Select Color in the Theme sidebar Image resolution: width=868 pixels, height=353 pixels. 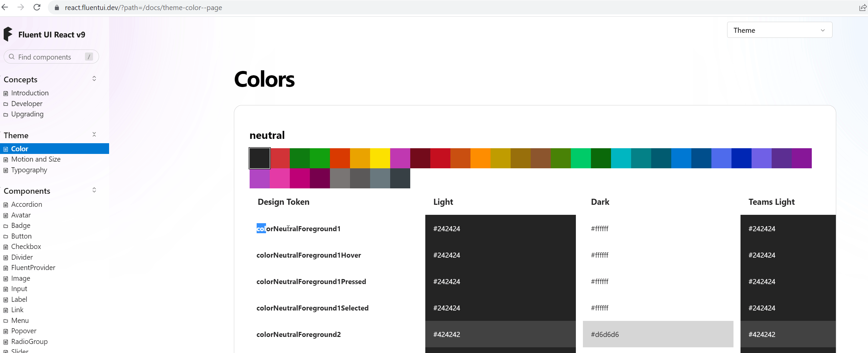(19, 149)
